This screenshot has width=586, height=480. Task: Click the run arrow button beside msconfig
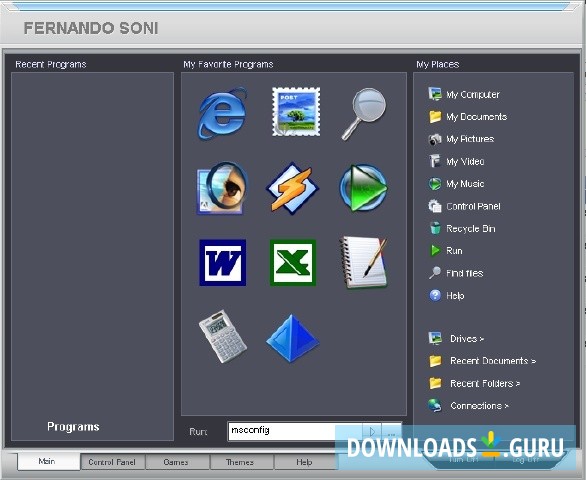pos(372,432)
